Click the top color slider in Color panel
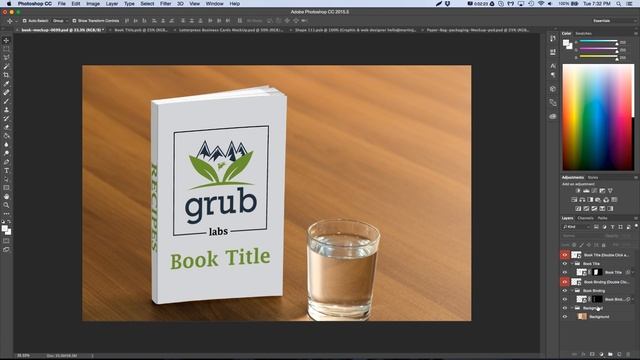The image size is (640, 360). (598, 42)
